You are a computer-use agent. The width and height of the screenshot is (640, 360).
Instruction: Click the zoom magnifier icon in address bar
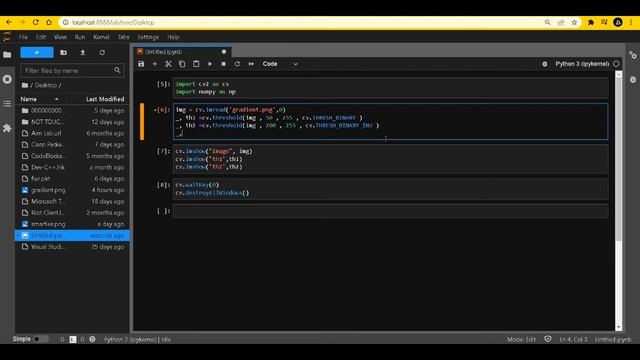click(547, 22)
